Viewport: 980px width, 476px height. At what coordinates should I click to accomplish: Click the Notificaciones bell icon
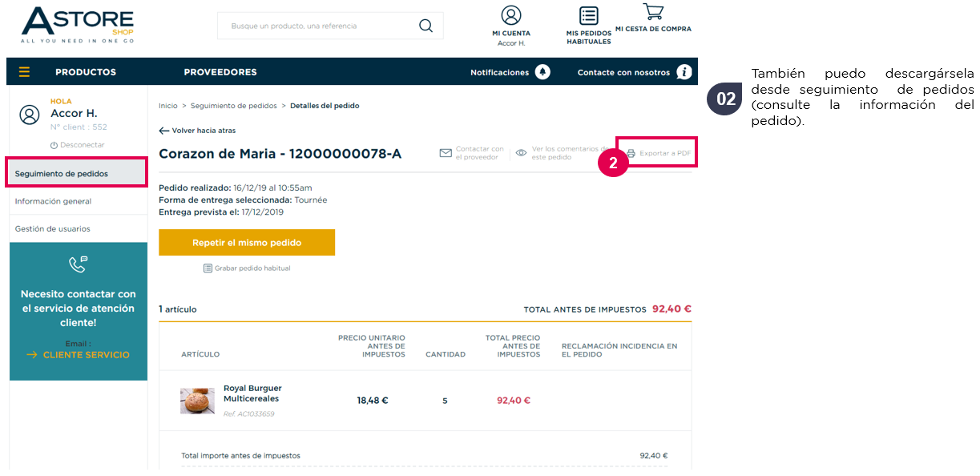[543, 72]
